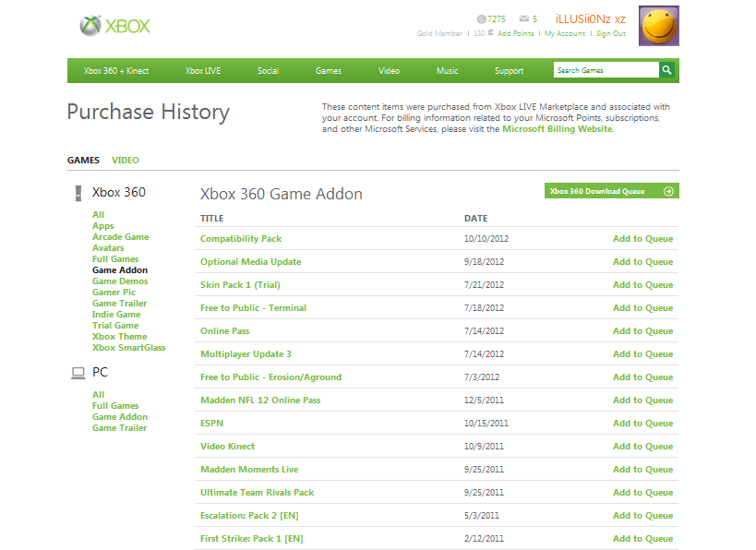Open the Music menu
Viewport: 756px width, 550px height.
click(448, 71)
